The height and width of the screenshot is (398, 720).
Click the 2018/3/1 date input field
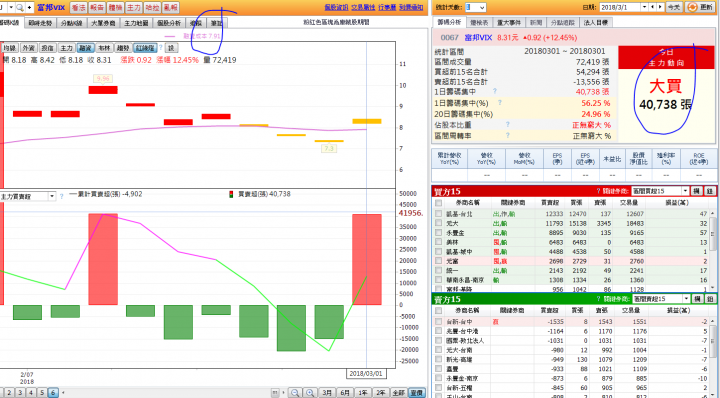pyautogui.click(x=620, y=7)
